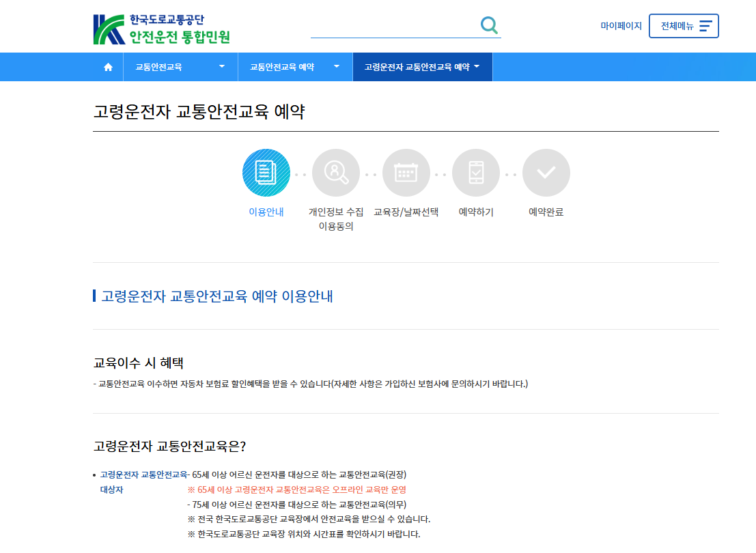Select the 개인정보 수집 이용동의 magnifier-person step icon
This screenshot has width=756, height=553.
[336, 173]
